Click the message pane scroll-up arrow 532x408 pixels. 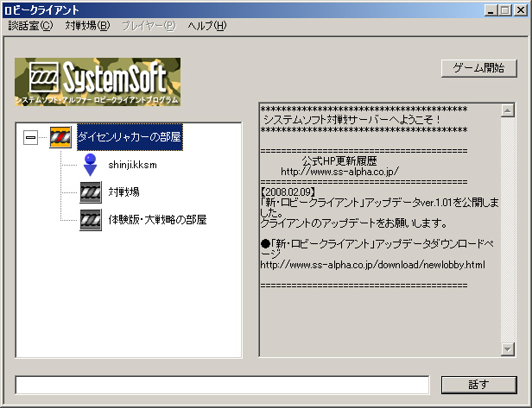[x=508, y=110]
